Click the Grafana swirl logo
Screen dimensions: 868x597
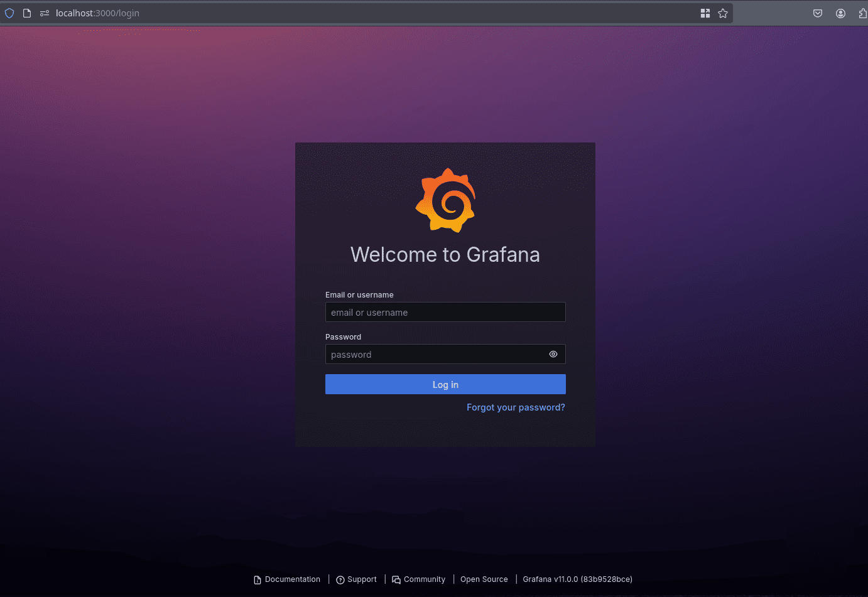445,200
